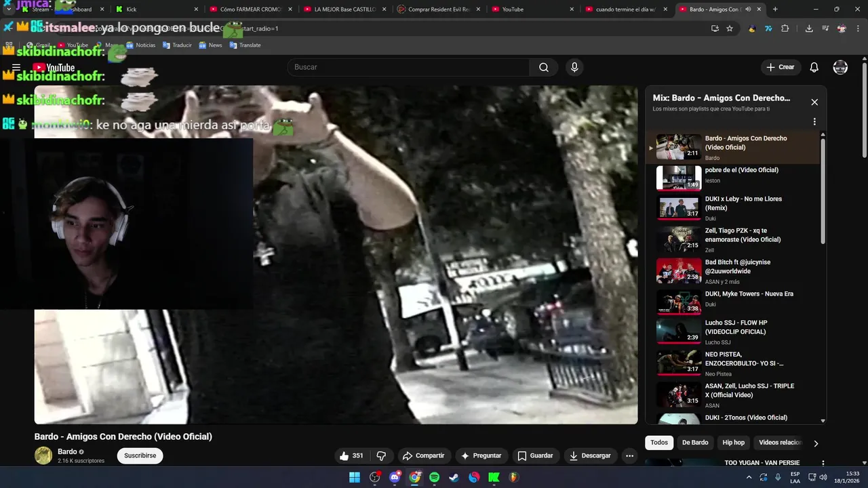
Task: Open YouTube account avatar menu
Action: pos(840,67)
